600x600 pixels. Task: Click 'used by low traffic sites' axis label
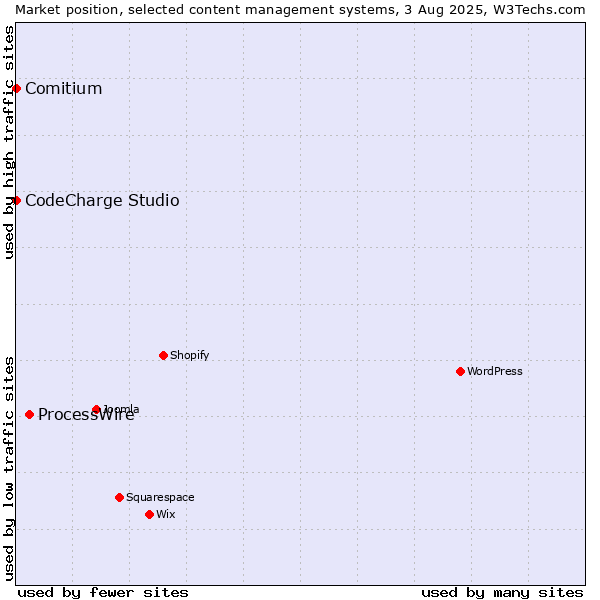click(x=9, y=469)
